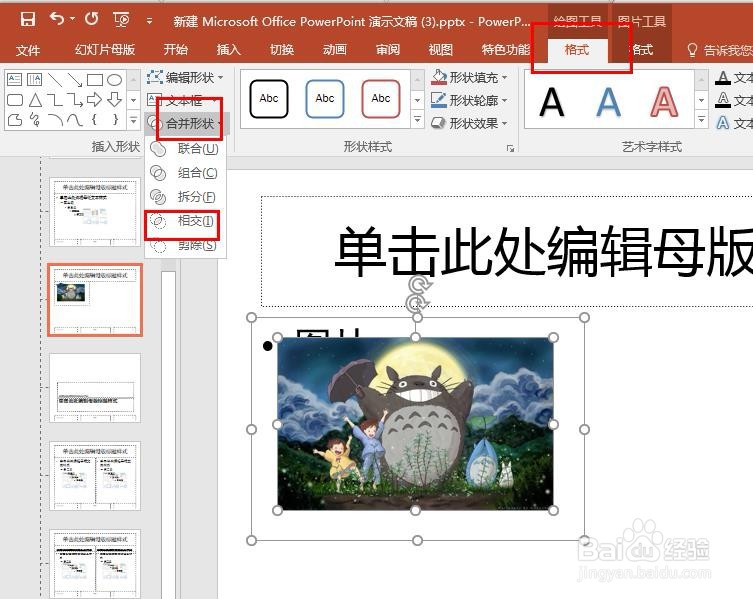Apply the black A WordArt style
753x599 pixels.
[552, 101]
